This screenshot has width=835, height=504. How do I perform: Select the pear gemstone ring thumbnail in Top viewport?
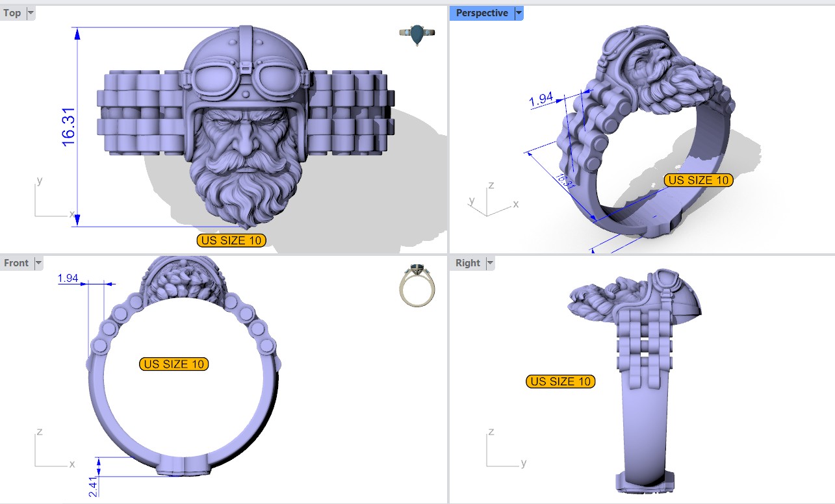click(x=416, y=36)
